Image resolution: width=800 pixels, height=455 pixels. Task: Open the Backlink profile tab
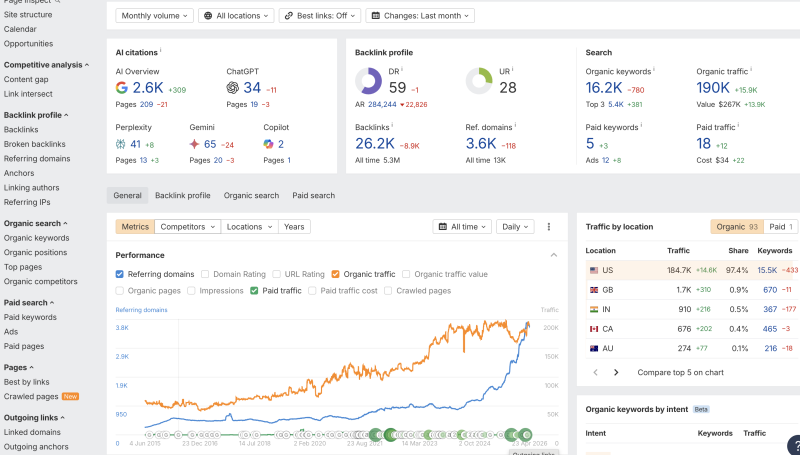tap(183, 196)
